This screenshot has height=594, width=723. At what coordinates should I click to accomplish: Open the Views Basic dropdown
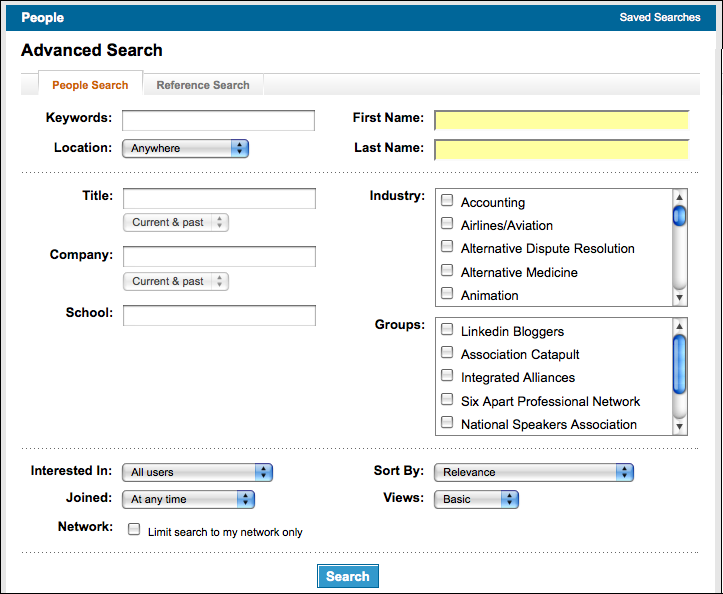476,499
